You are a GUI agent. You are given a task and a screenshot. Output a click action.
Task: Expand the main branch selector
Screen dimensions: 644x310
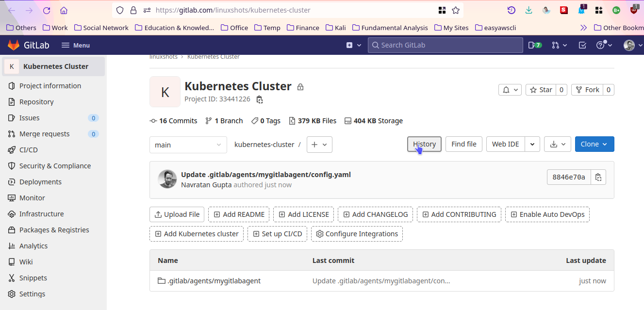[188, 144]
